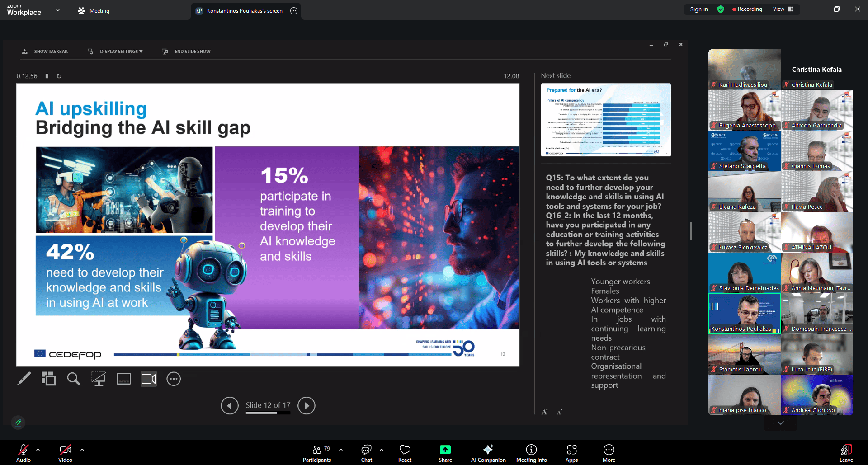Expand the Participants options arrow

coord(341,450)
